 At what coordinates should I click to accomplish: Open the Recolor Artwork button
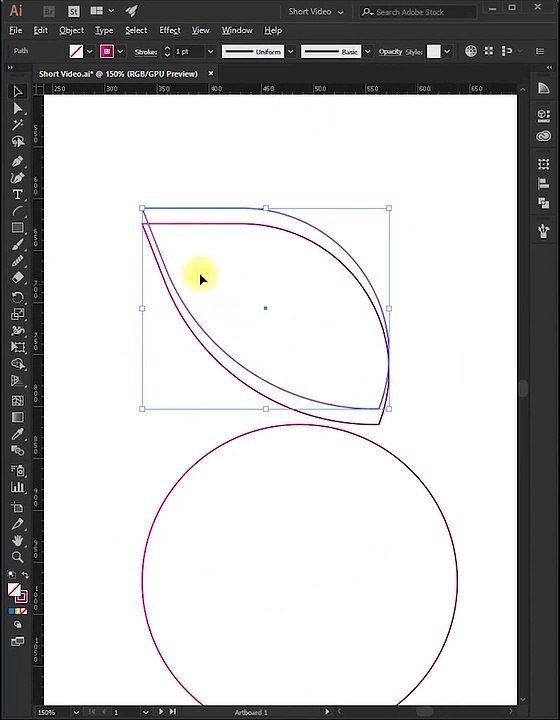(x=470, y=51)
